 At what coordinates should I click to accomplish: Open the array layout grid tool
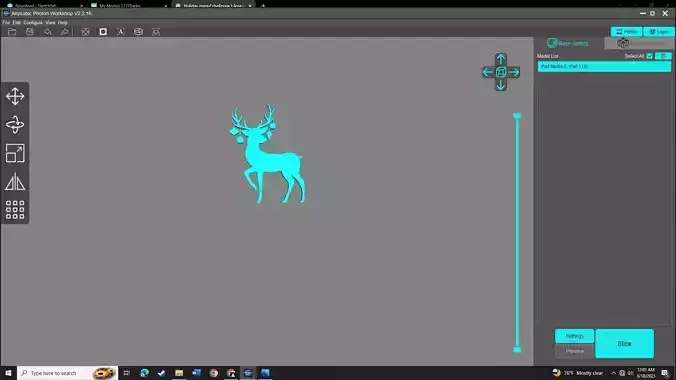(15, 210)
